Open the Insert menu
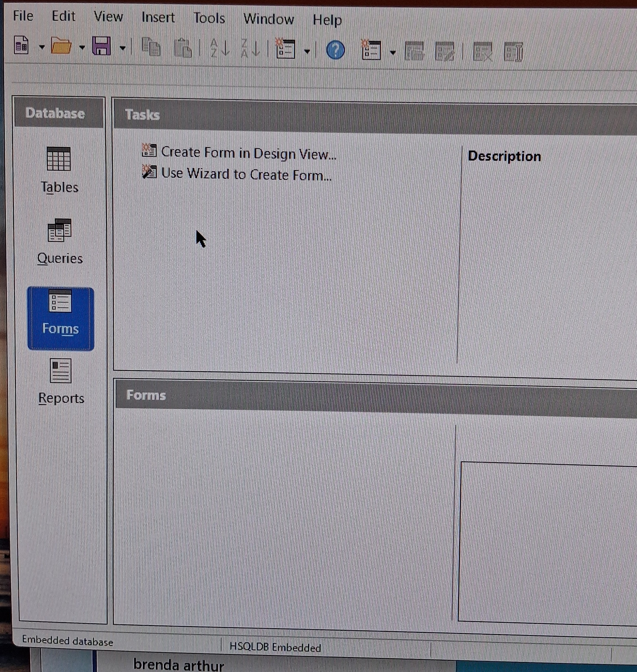The width and height of the screenshot is (637, 672). click(x=158, y=17)
